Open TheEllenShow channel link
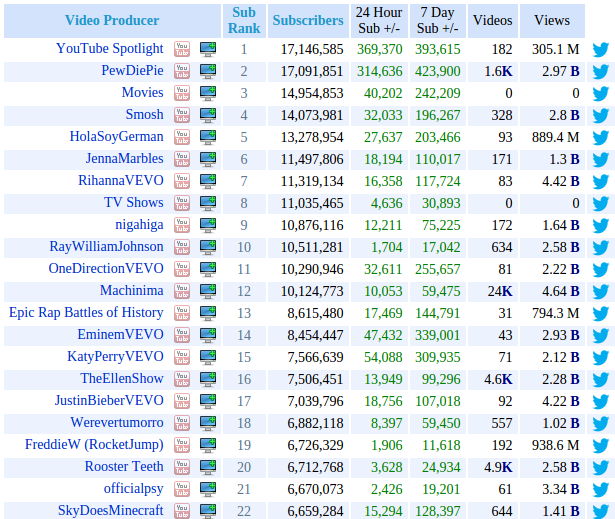This screenshot has width=615, height=519. [122, 379]
